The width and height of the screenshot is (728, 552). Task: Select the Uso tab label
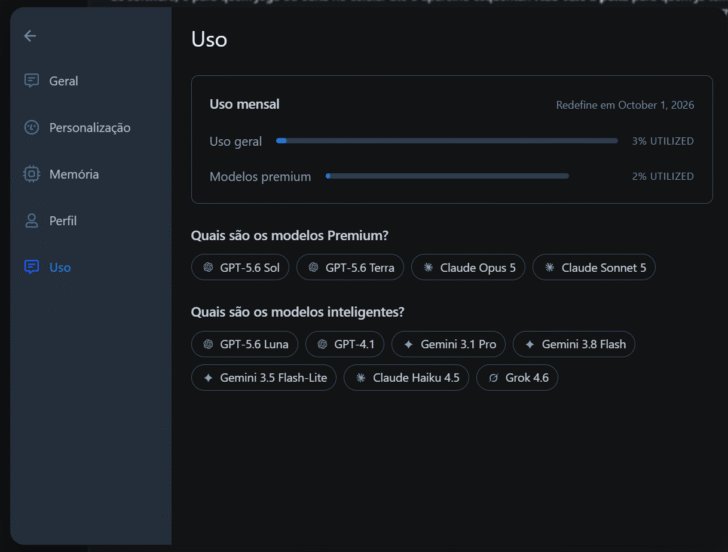pos(60,267)
